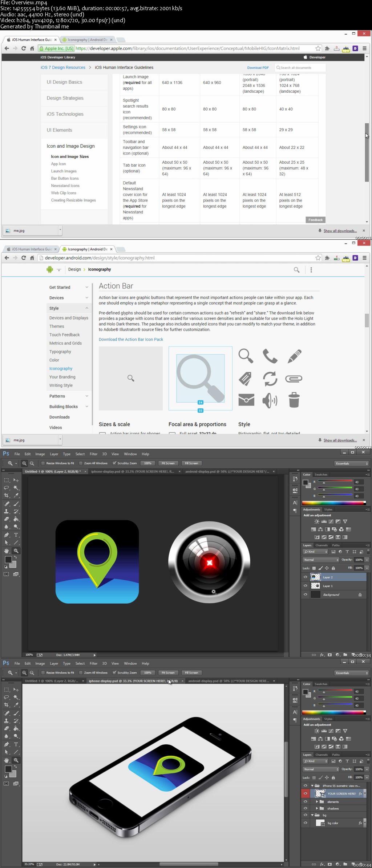Open layer style fx menu in the iphone-display Layers panel
Image resolution: width=372 pixels, height=868 pixels.
click(322, 864)
